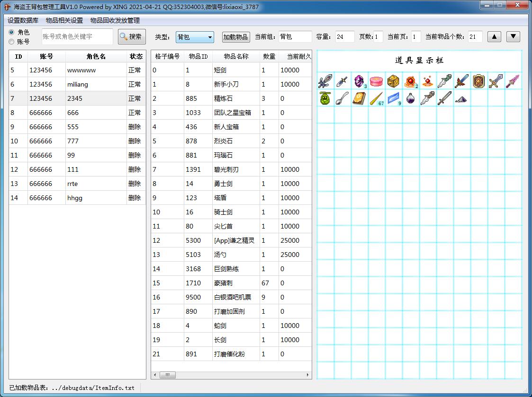
Task: Click the item table scrollbar right arrow
Action: [x=308, y=375]
